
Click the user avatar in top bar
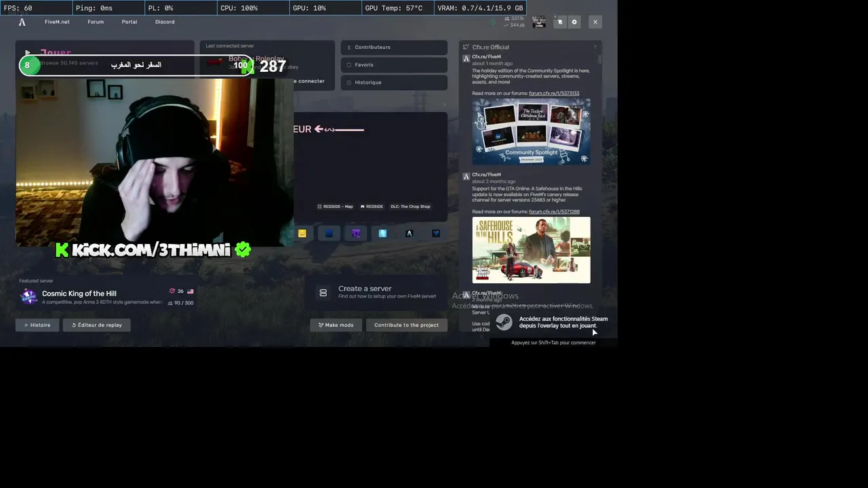[538, 22]
